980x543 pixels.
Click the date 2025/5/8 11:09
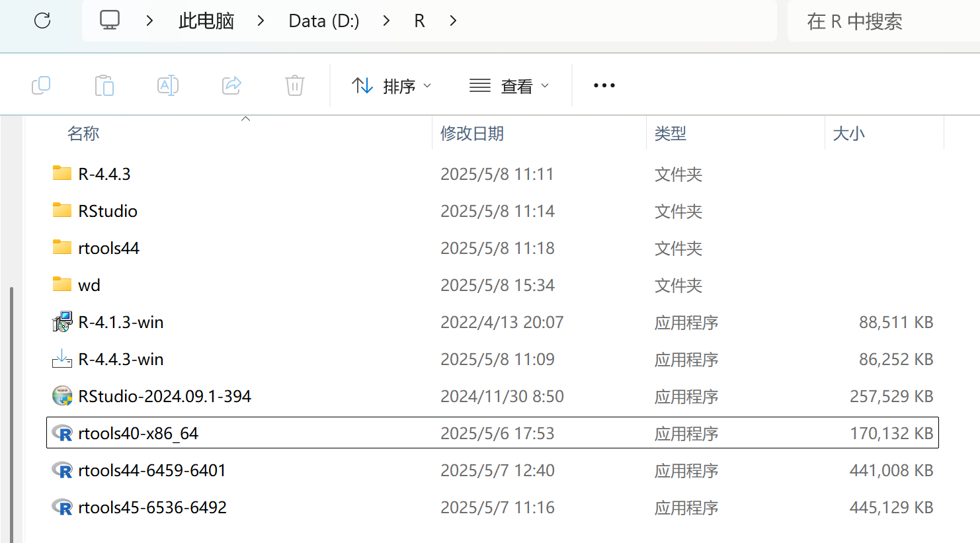498,359
